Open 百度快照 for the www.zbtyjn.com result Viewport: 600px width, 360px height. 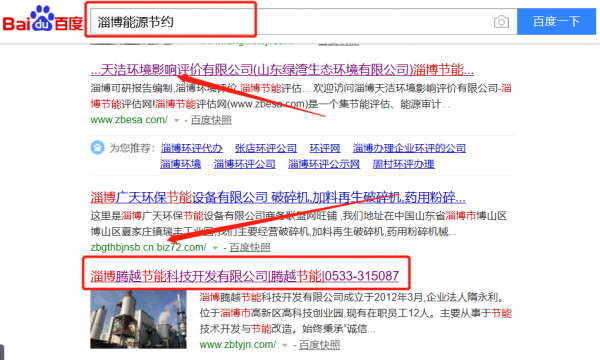(x=320, y=345)
